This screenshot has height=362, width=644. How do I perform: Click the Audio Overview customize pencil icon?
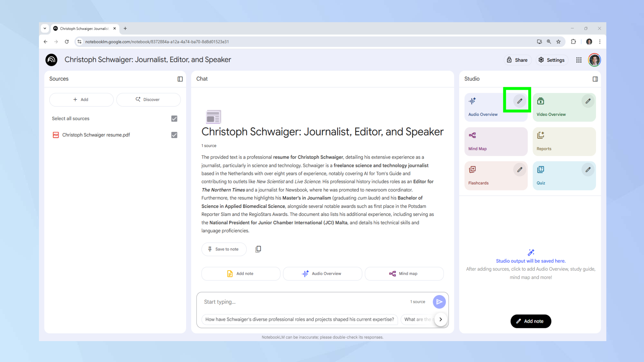pyautogui.click(x=519, y=101)
